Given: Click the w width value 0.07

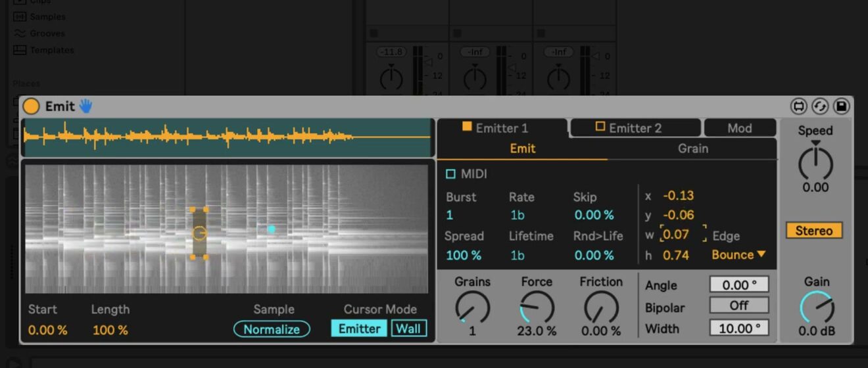Looking at the screenshot, I should point(676,235).
